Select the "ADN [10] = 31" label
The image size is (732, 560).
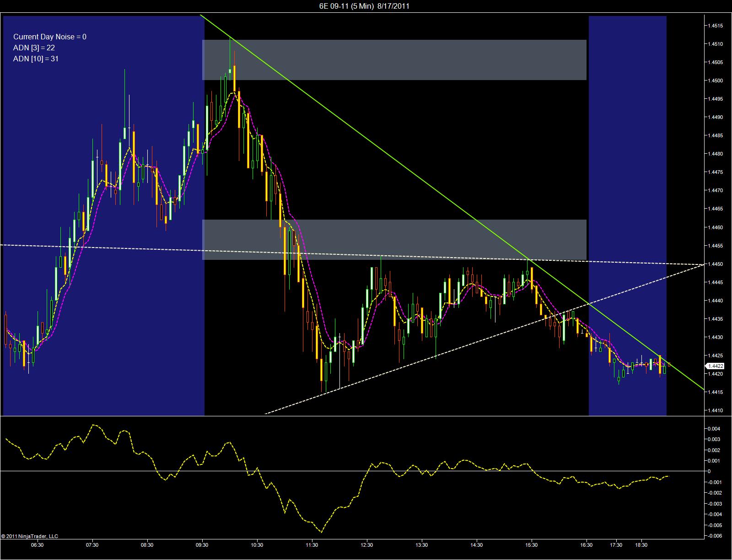pyautogui.click(x=36, y=59)
